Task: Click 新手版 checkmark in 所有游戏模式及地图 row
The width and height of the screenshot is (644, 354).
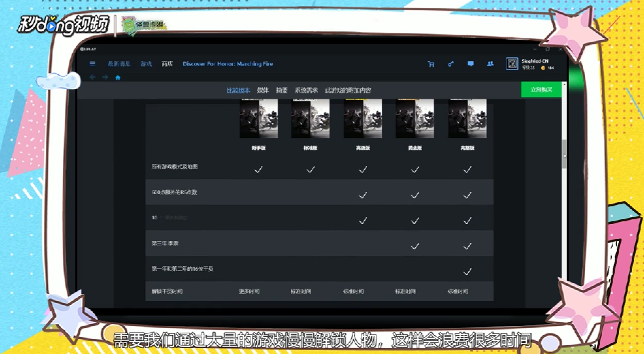Action: (x=258, y=170)
